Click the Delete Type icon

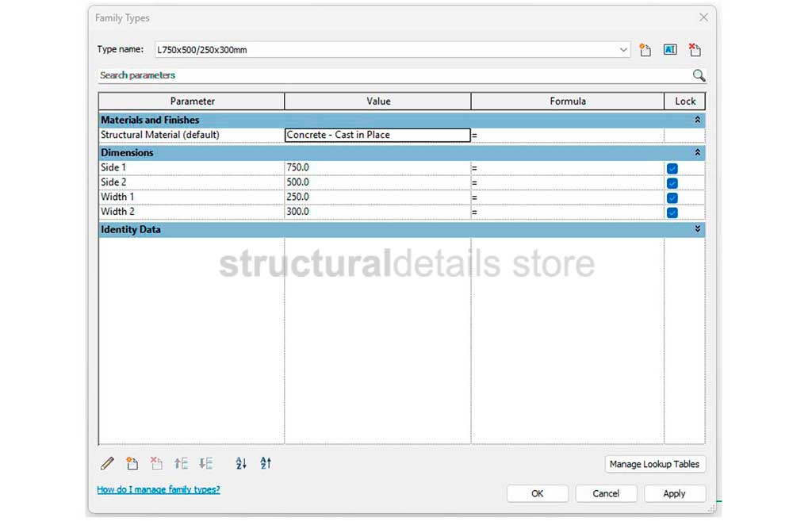[695, 50]
